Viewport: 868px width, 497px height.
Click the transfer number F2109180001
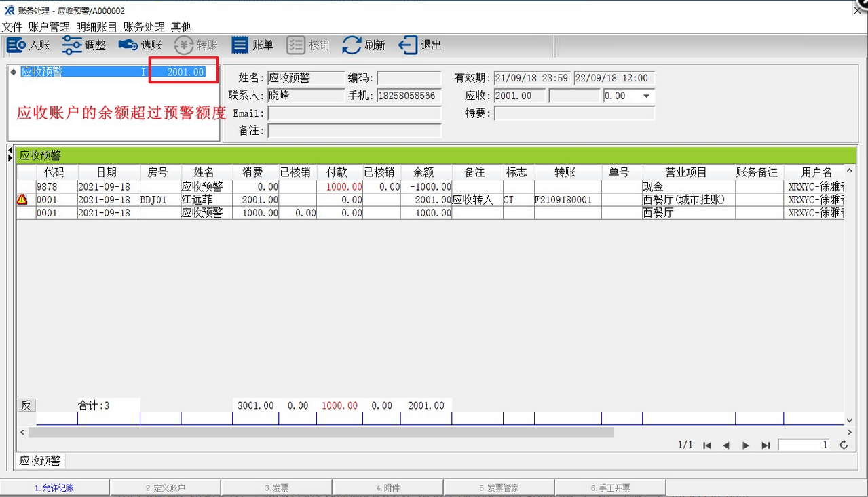567,199
